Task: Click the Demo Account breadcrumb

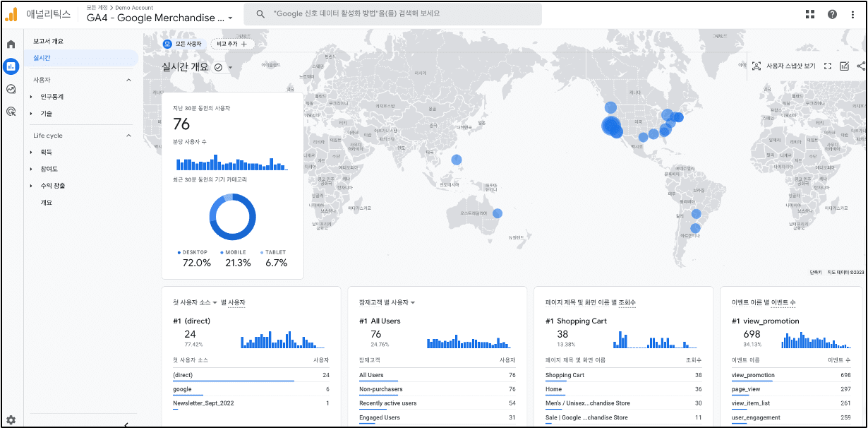Action: click(x=134, y=8)
